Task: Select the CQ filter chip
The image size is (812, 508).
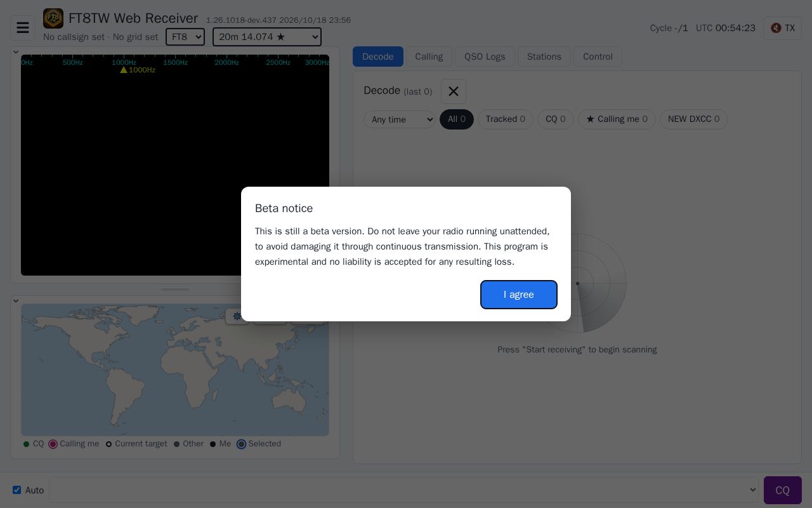Action: tap(556, 119)
